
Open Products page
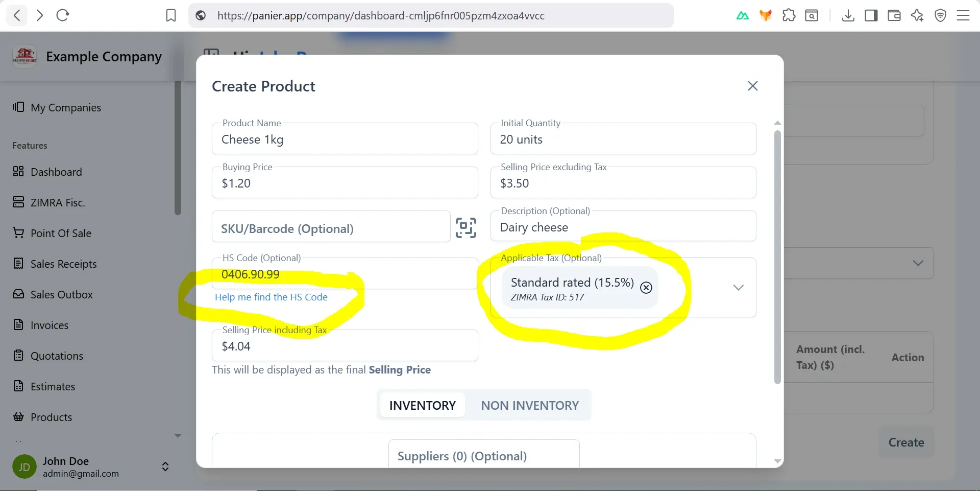(42, 417)
